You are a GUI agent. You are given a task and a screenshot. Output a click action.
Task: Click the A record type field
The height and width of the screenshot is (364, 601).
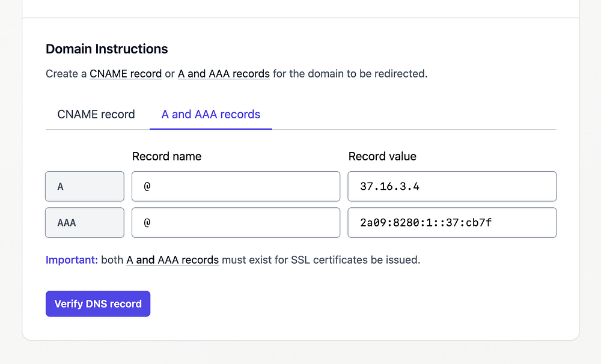[85, 186]
